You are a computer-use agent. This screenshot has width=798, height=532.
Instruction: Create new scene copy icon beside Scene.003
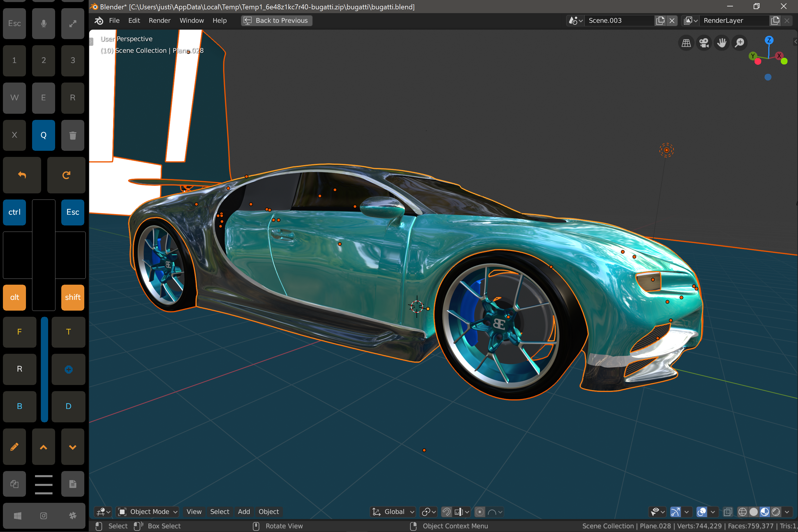660,21
